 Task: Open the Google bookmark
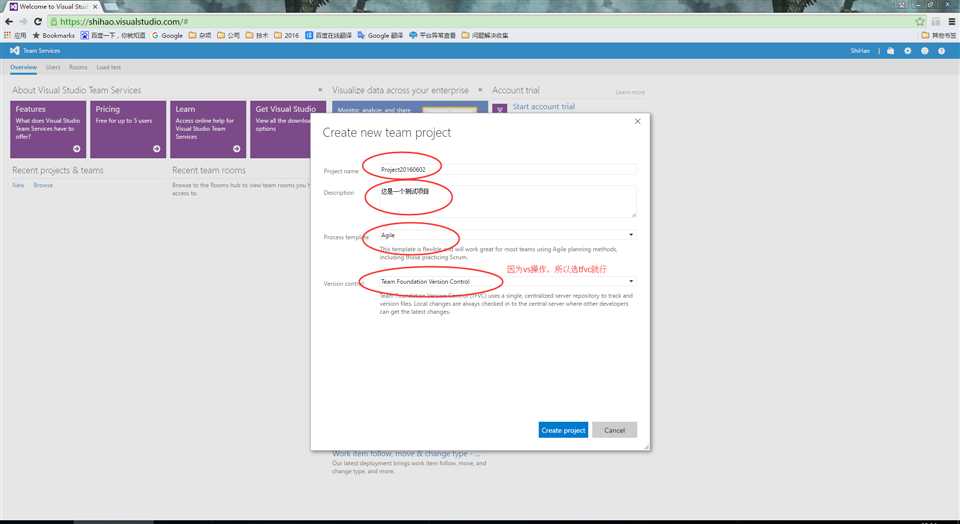(167, 36)
